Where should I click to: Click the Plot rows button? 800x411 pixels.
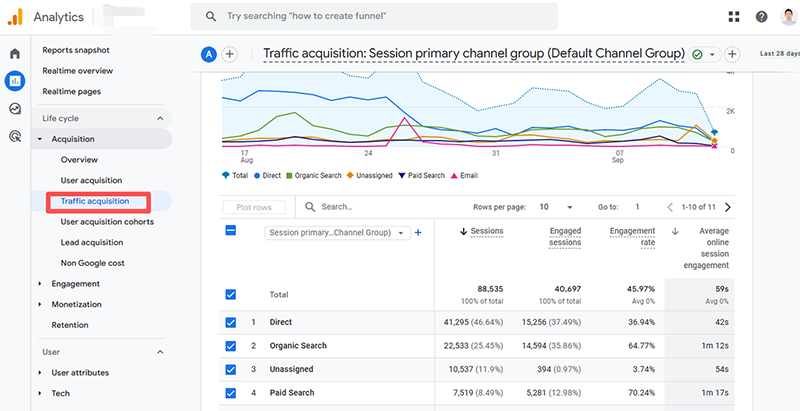tap(253, 207)
